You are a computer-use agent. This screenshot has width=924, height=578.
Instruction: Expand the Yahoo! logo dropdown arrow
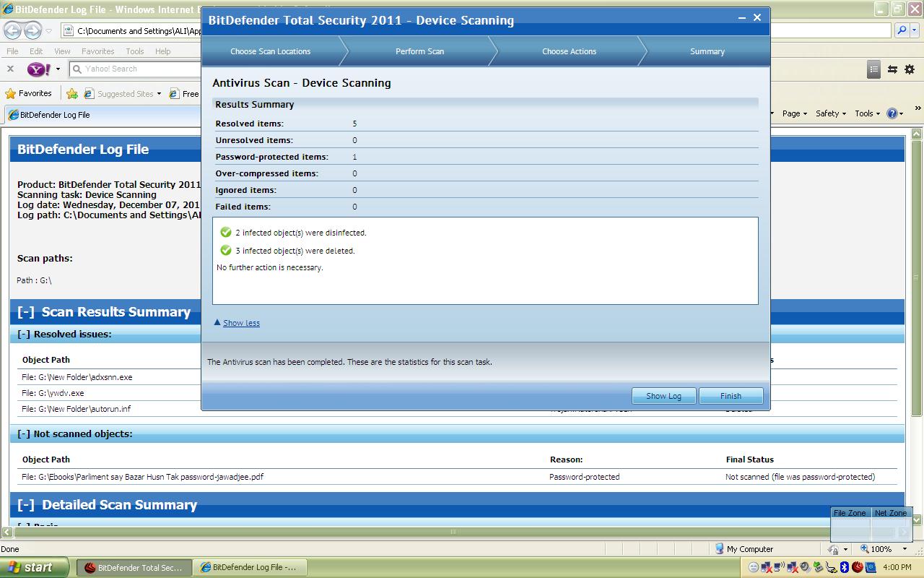58,69
